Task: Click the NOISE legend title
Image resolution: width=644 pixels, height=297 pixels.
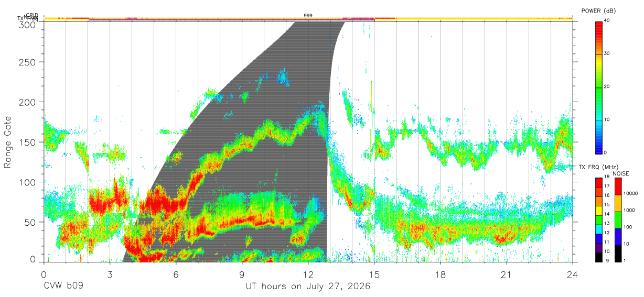Action: (x=621, y=173)
